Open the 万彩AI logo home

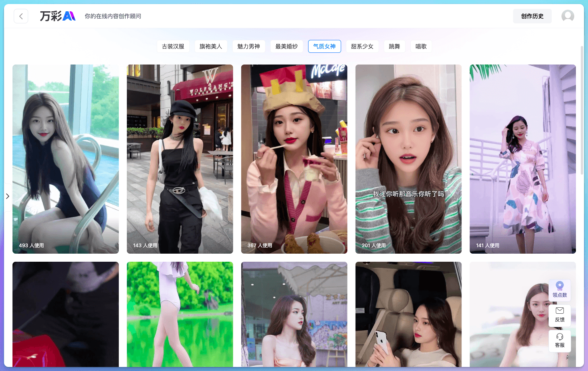(x=58, y=16)
